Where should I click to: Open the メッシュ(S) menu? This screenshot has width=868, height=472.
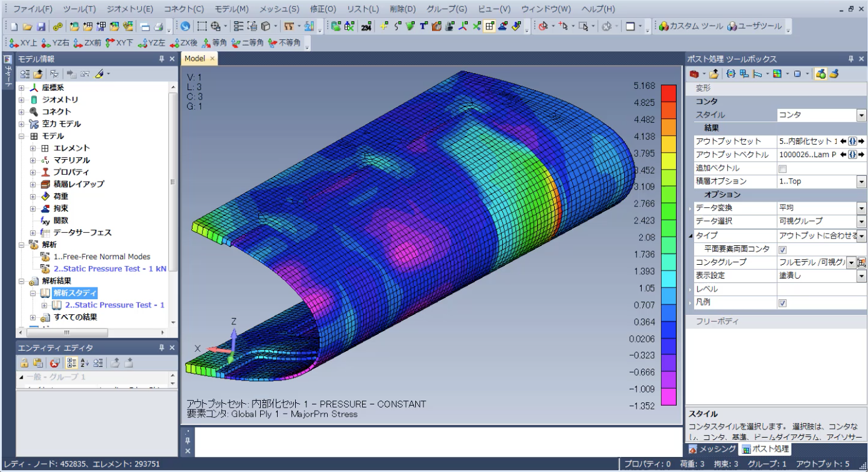point(279,9)
